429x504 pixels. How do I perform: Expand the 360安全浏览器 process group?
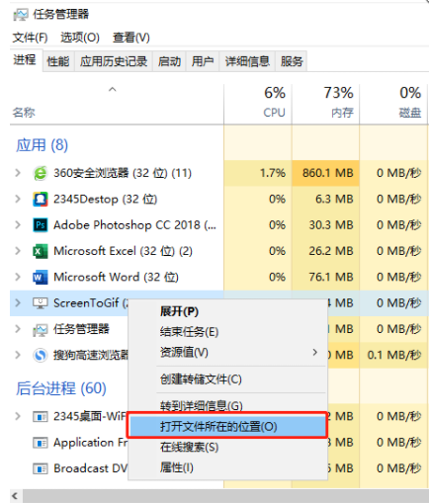coord(18,173)
